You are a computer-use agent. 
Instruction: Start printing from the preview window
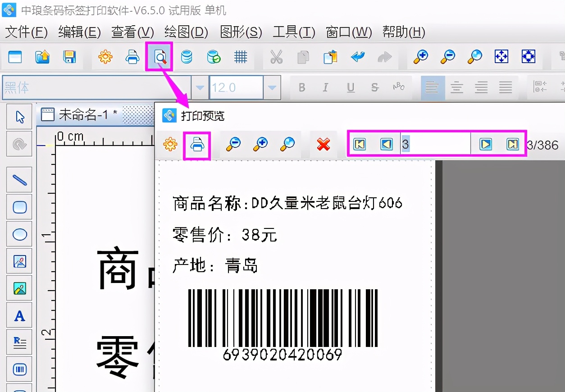pos(197,144)
